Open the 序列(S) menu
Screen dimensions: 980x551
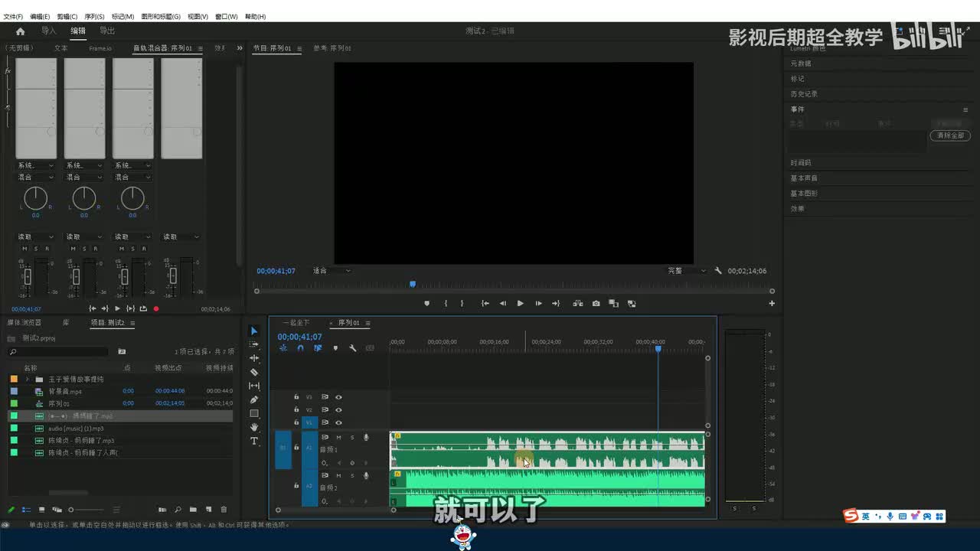(x=94, y=16)
